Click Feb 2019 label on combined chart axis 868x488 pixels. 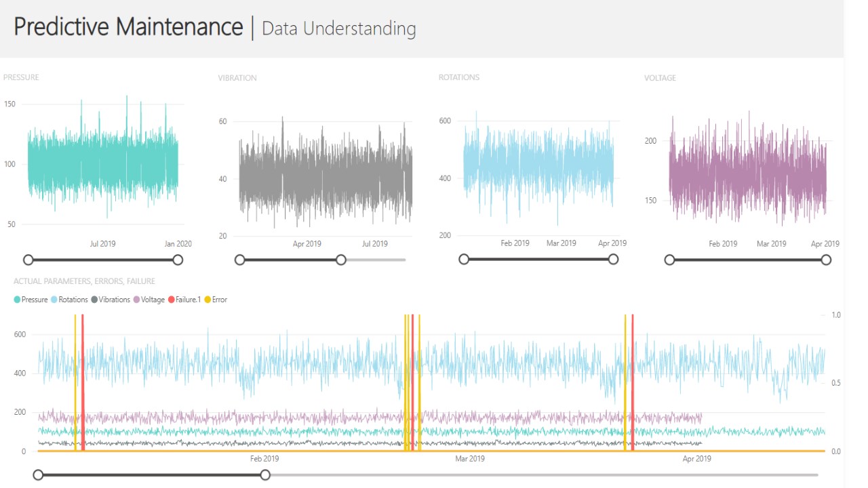264,459
